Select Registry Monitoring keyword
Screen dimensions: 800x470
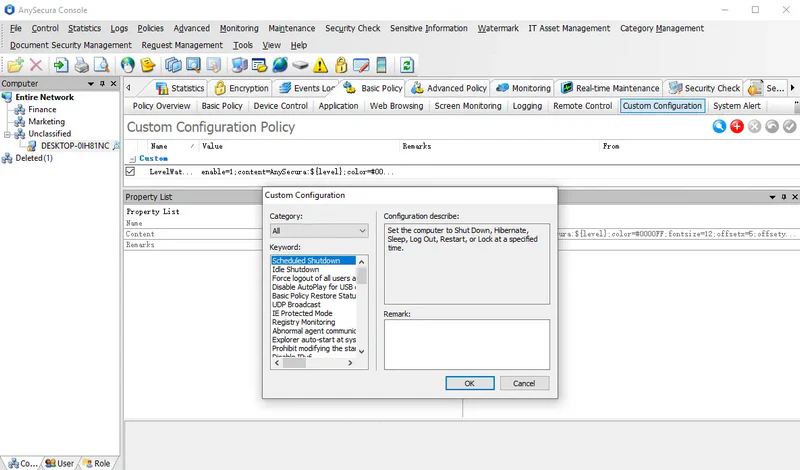304,323
